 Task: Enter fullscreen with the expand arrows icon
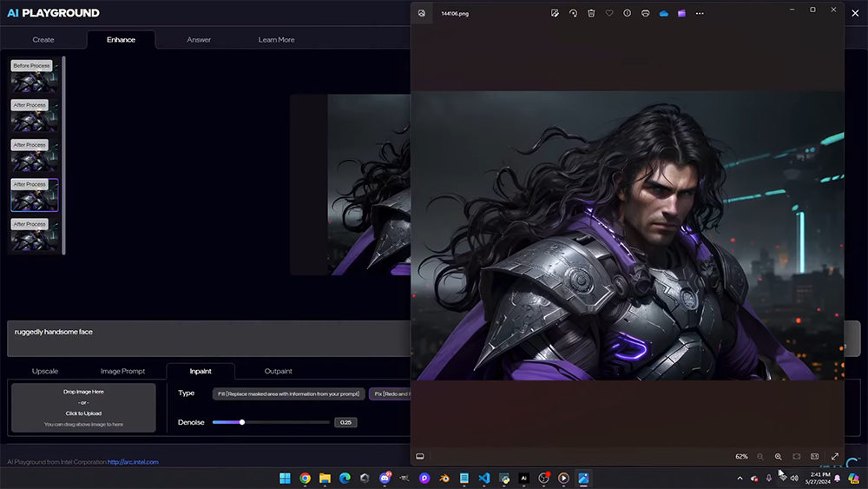click(835, 456)
